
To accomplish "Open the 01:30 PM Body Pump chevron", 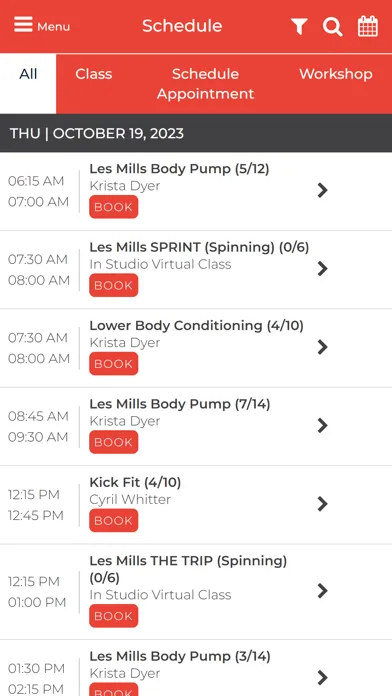I will pos(322,678).
